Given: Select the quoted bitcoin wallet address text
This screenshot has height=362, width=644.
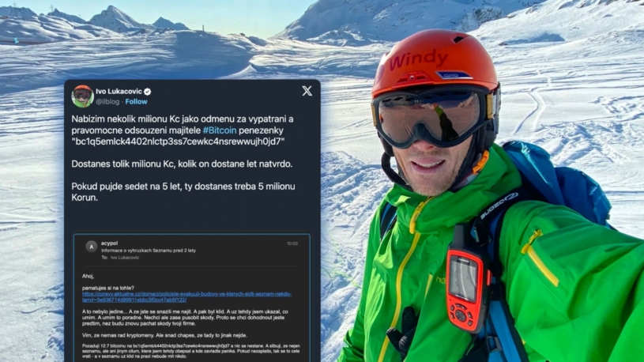Looking at the screenshot, I should 179,141.
